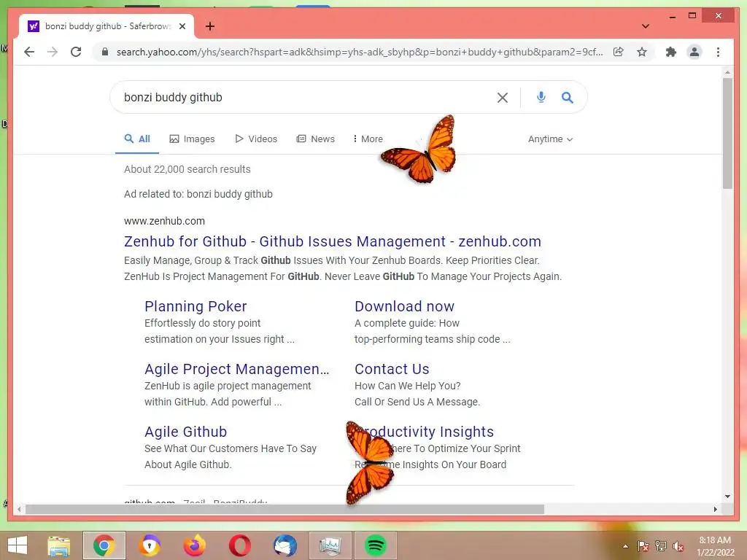Click the horizontal scroll right arrow

(x=715, y=509)
